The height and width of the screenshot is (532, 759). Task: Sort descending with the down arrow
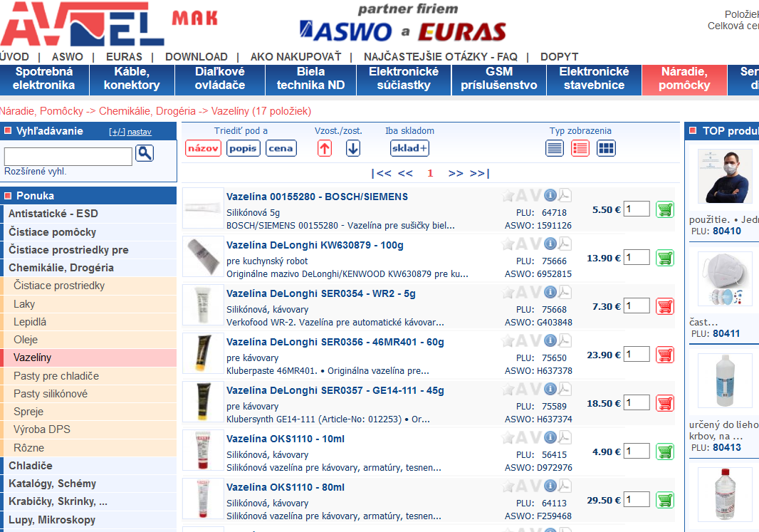353,148
